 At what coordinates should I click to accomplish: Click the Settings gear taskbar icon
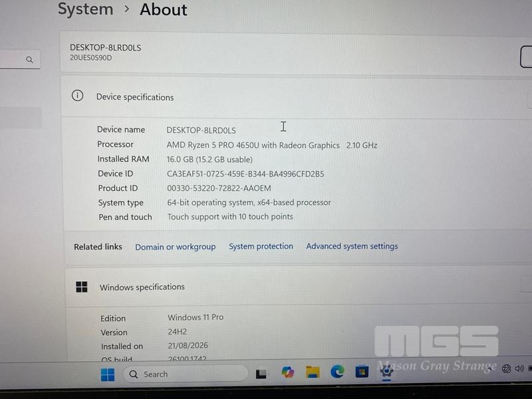click(386, 371)
